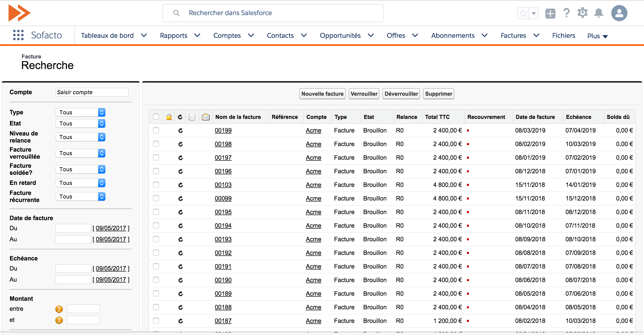This screenshot has height=335, width=644.
Task: Toggle the checkbox for invoice 00199
Action: click(x=156, y=130)
